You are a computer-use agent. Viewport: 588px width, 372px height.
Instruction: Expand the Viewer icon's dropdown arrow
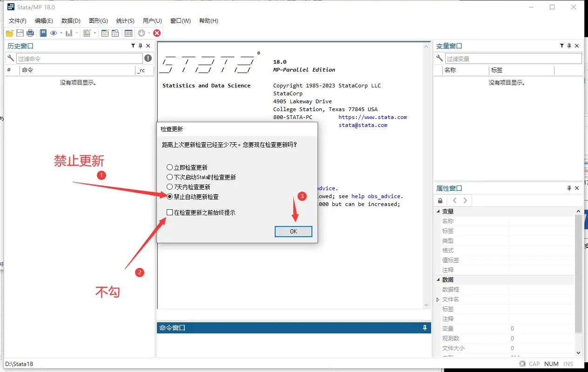coord(61,33)
